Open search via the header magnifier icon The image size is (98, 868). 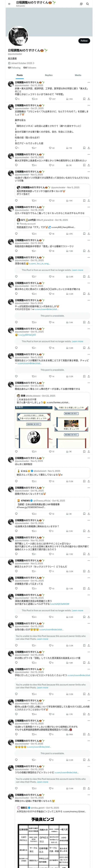(88, 4)
